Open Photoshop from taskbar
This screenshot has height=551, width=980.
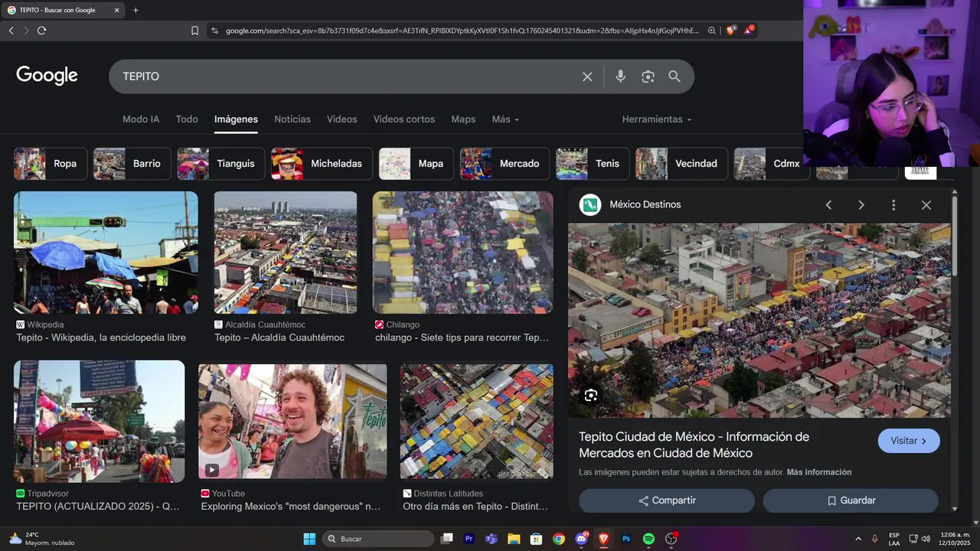click(x=626, y=539)
